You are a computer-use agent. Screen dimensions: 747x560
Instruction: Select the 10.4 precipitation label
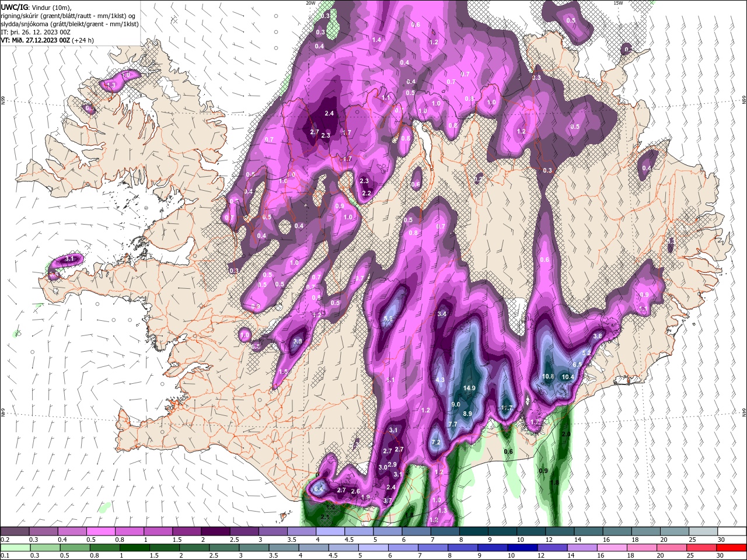click(568, 377)
